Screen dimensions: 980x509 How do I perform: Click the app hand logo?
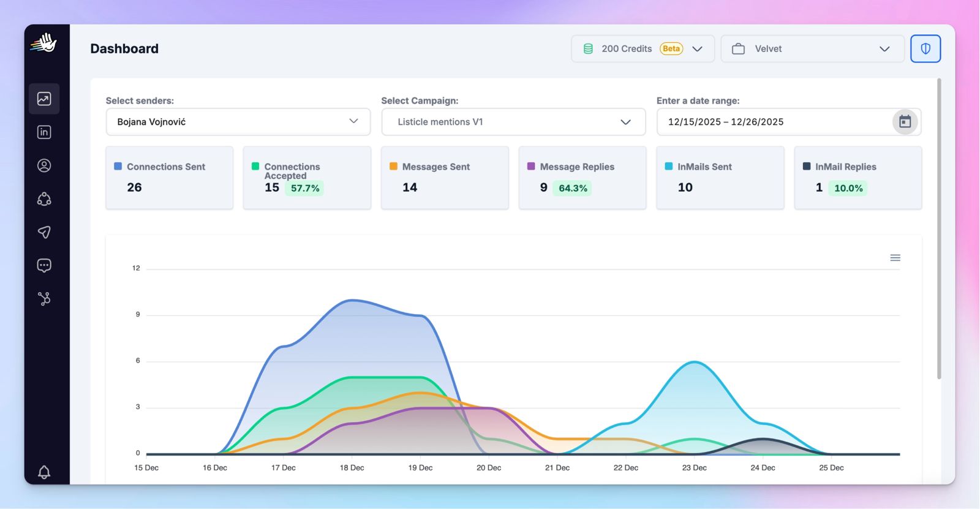pyautogui.click(x=44, y=43)
